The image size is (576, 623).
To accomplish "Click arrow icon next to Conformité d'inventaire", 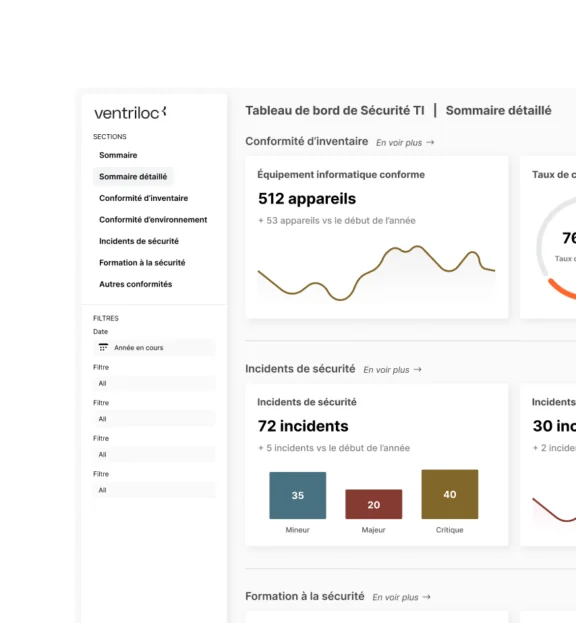I will click(430, 142).
